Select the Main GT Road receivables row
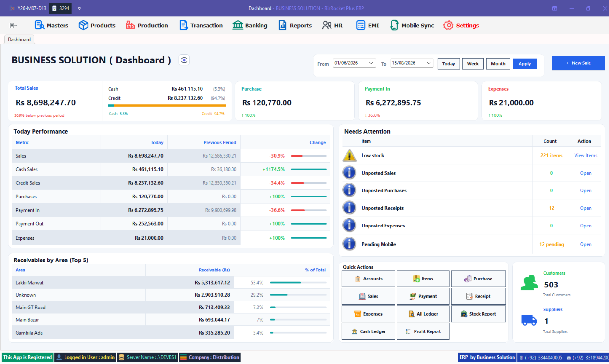Screen dimensions: 609x364 click(171, 307)
